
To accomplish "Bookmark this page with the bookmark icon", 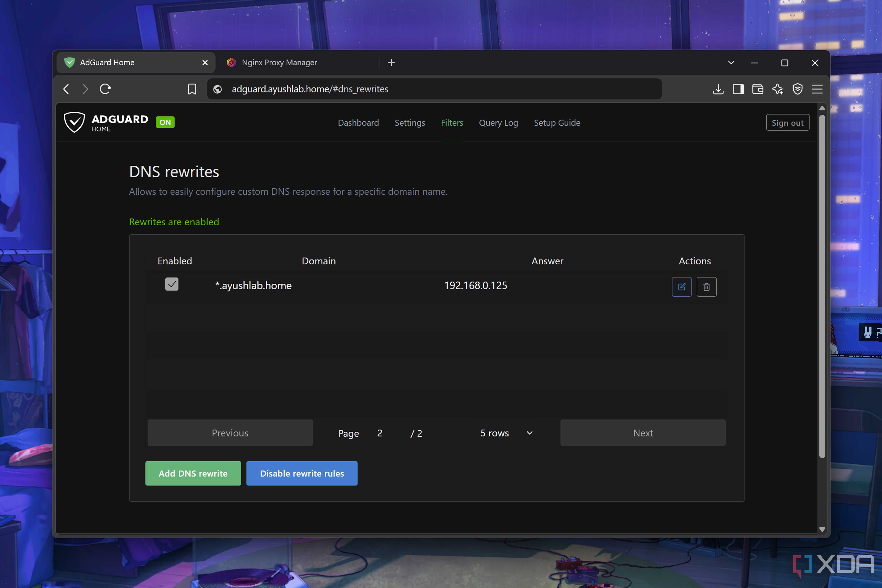I will (x=192, y=89).
